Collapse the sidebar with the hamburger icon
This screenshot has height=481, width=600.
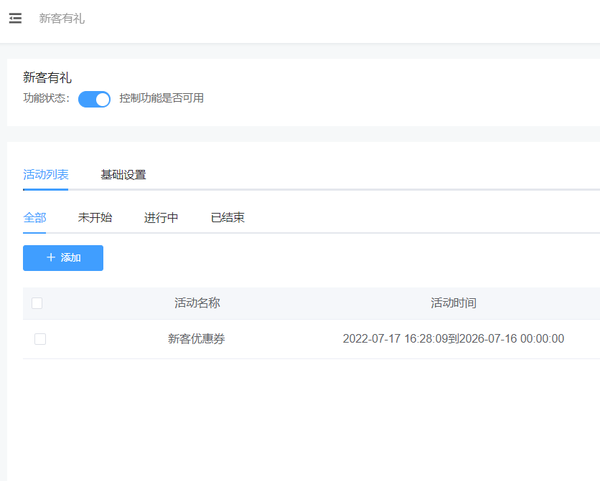[x=15, y=18]
